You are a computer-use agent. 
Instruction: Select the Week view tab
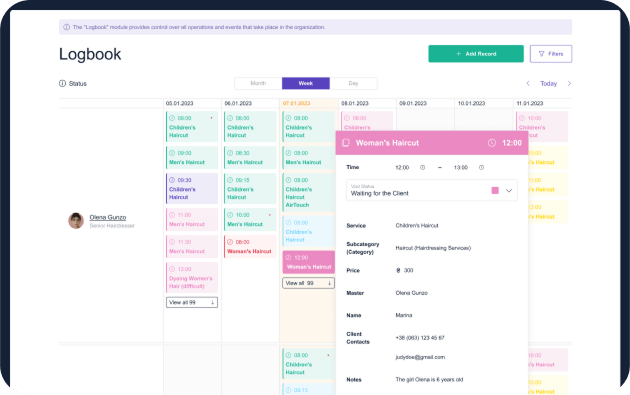[306, 83]
